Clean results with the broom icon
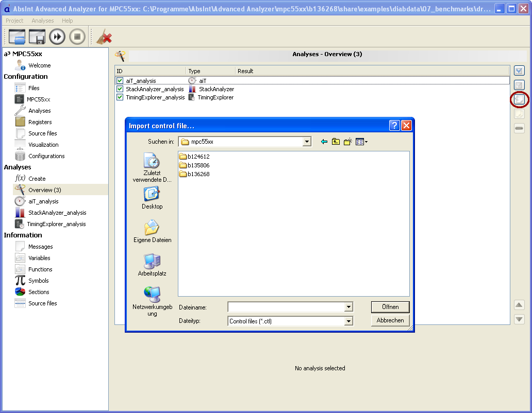Image resolution: width=532 pixels, height=413 pixels. point(104,37)
